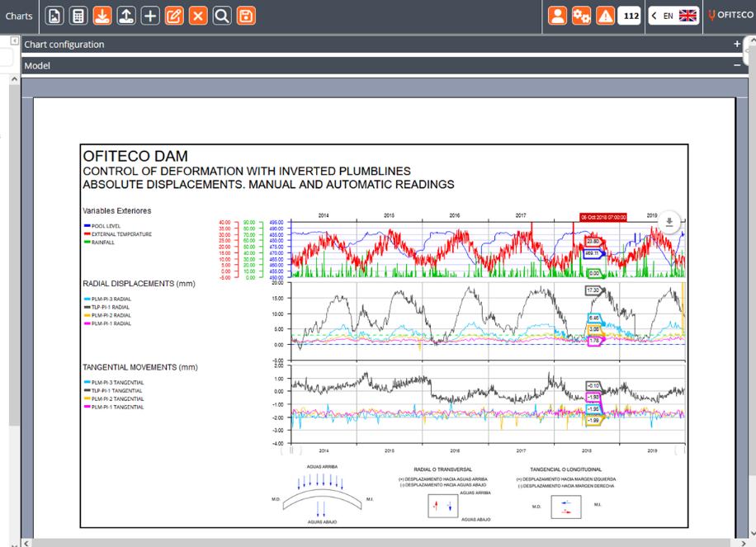This screenshot has height=547, width=756.
Task: Expand the Chart configuration panel
Action: pyautogui.click(x=737, y=45)
